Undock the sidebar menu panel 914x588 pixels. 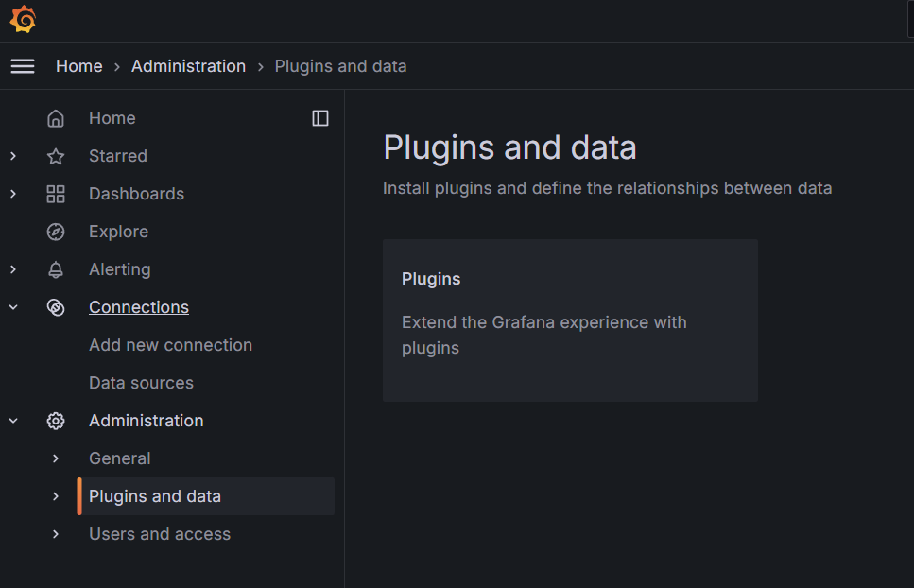[320, 118]
